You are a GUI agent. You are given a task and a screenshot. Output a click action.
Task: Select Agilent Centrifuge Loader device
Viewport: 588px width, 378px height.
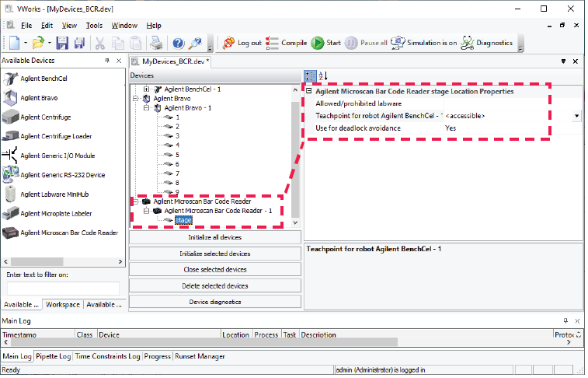[x=47, y=137]
